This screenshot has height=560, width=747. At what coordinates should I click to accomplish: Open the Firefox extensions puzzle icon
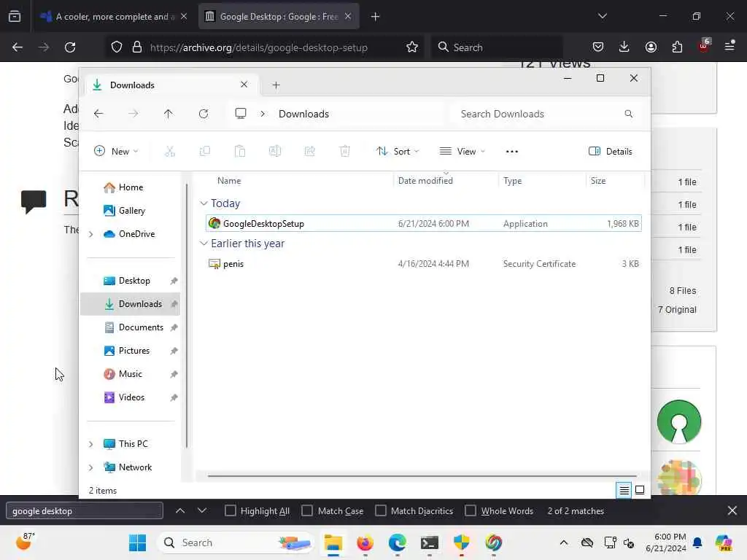pyautogui.click(x=677, y=47)
